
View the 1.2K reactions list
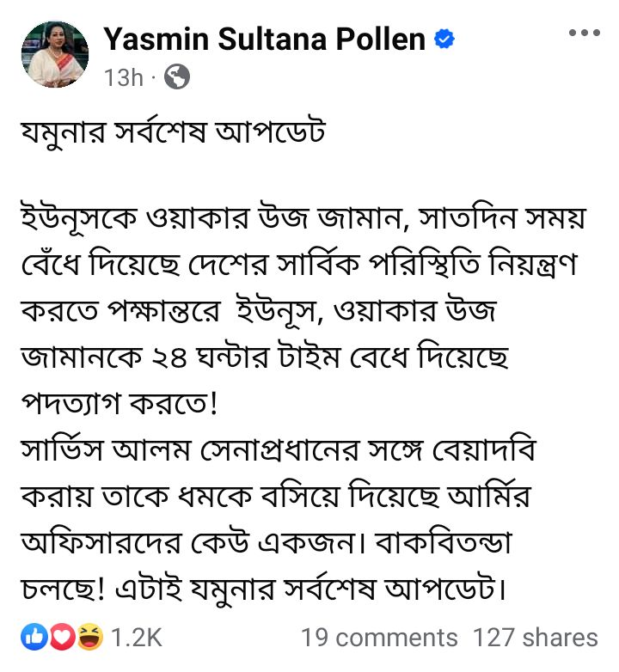(137, 638)
